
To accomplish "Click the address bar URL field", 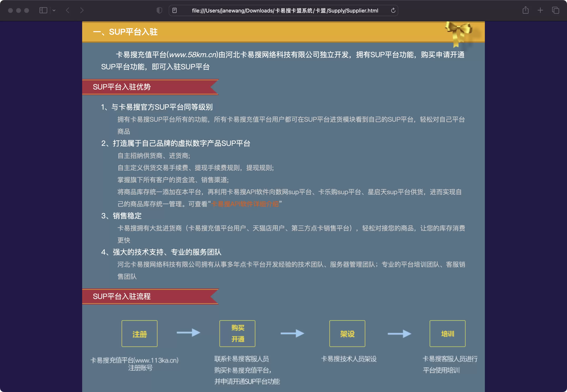I will click(x=283, y=10).
